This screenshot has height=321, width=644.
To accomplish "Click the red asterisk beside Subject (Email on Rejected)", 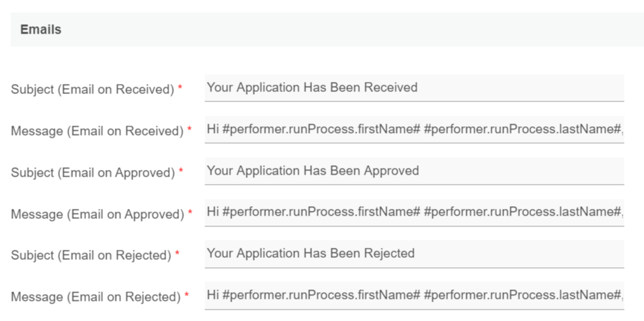I will click(177, 254).
